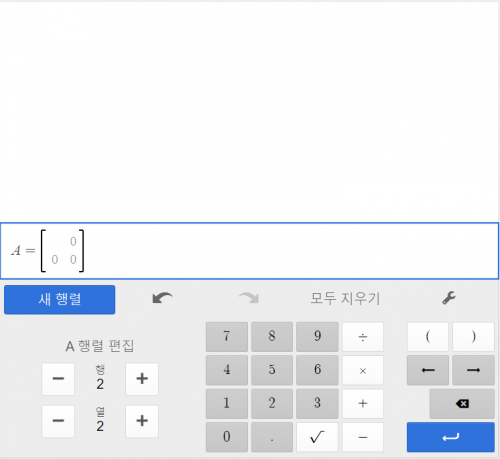Image resolution: width=500 pixels, height=459 pixels.
Task: Decrease matrix column count with minus
Action: [58, 421]
